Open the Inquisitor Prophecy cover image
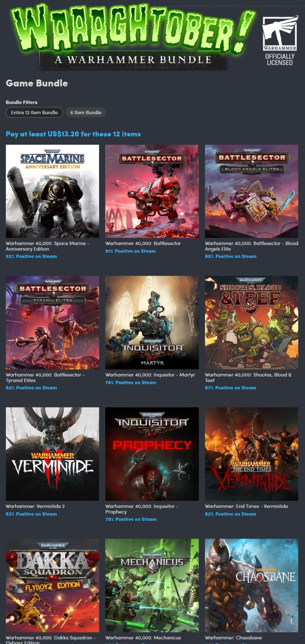The image size is (305, 644). coord(152,454)
